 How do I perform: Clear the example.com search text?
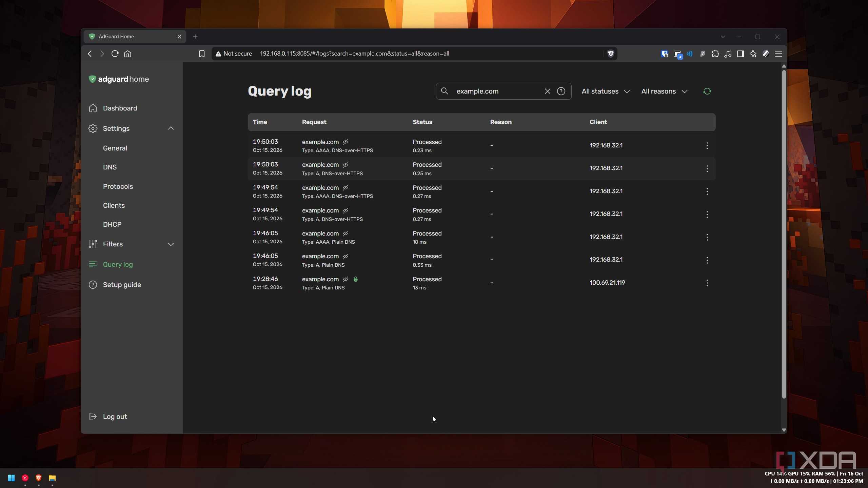pyautogui.click(x=547, y=91)
